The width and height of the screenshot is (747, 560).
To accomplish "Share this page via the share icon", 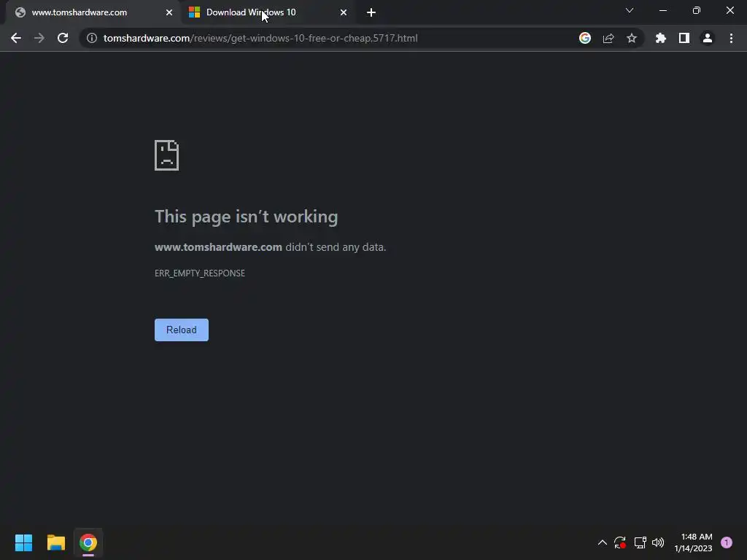I will click(x=608, y=38).
